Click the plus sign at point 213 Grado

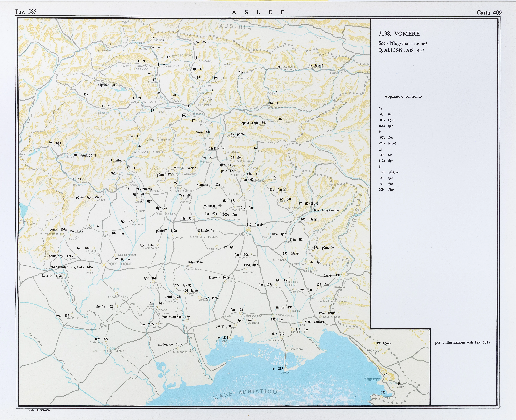tap(273, 369)
